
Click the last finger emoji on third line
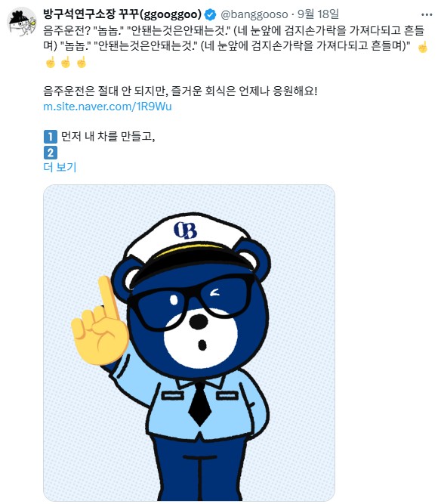coord(82,63)
